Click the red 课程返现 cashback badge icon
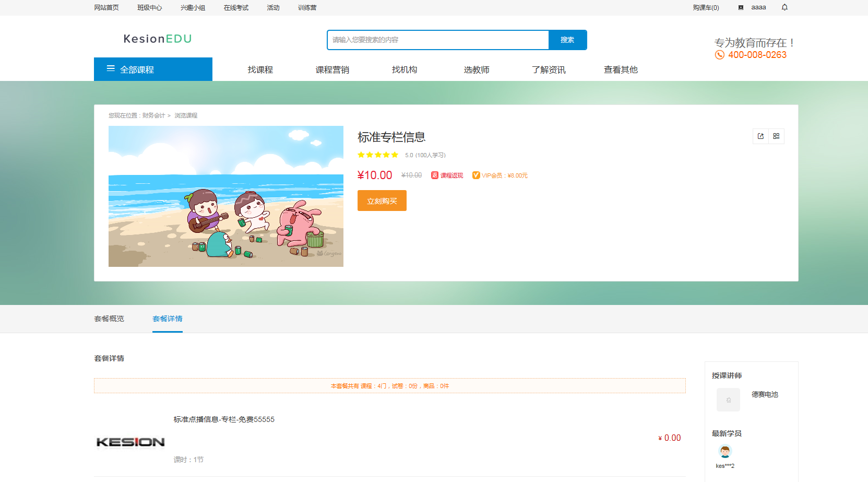The image size is (868, 482). [434, 175]
